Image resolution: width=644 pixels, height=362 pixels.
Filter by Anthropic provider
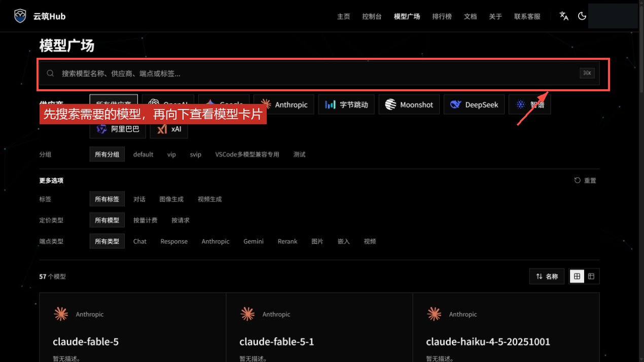(x=284, y=104)
